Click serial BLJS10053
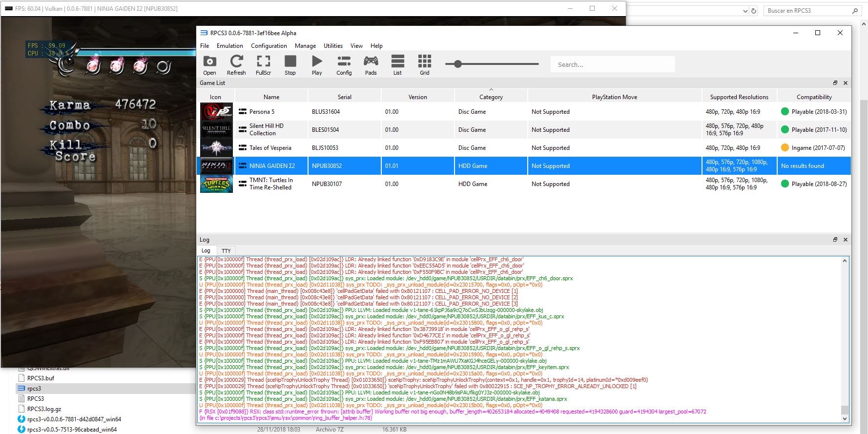The width and height of the screenshot is (868, 434). [325, 148]
